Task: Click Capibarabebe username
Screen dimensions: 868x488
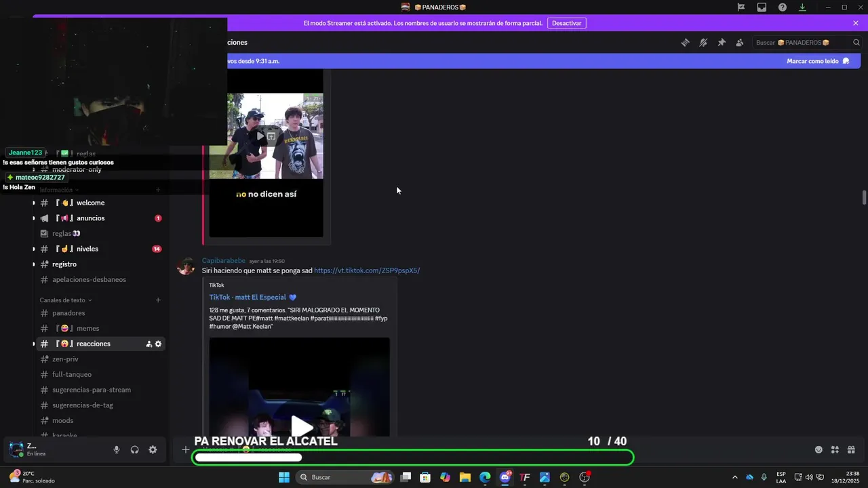Action: pyautogui.click(x=223, y=260)
